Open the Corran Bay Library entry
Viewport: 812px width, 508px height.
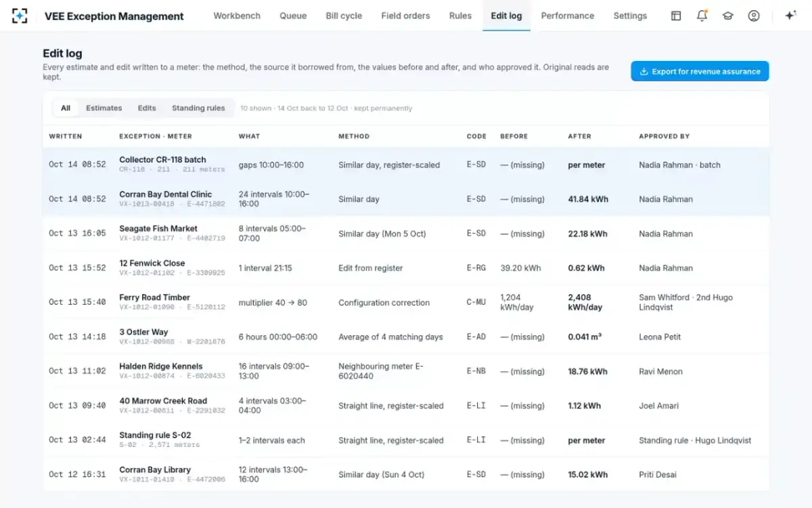pos(406,474)
